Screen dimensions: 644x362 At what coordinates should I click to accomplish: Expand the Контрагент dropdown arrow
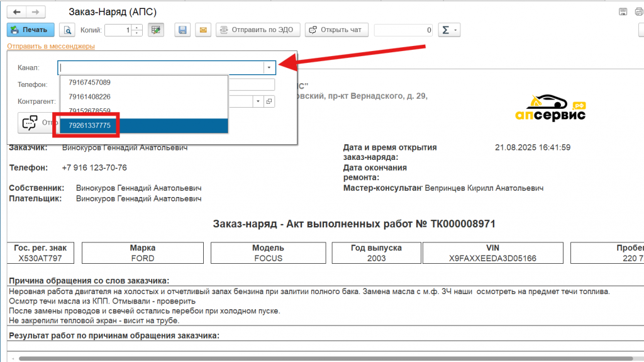258,101
